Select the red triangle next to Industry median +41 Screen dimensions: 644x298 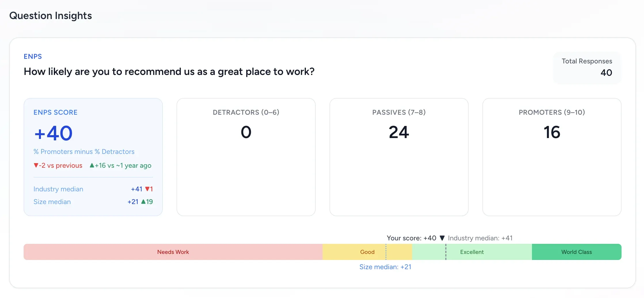coord(148,189)
